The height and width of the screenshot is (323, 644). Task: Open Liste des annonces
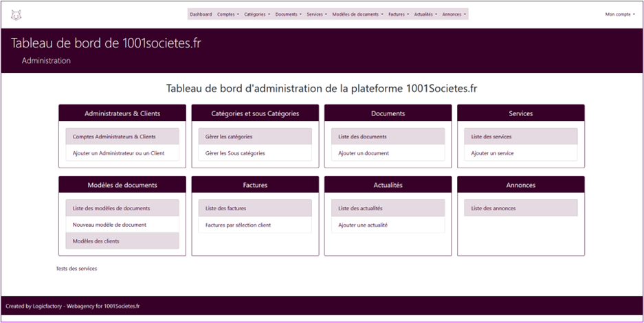coord(521,208)
